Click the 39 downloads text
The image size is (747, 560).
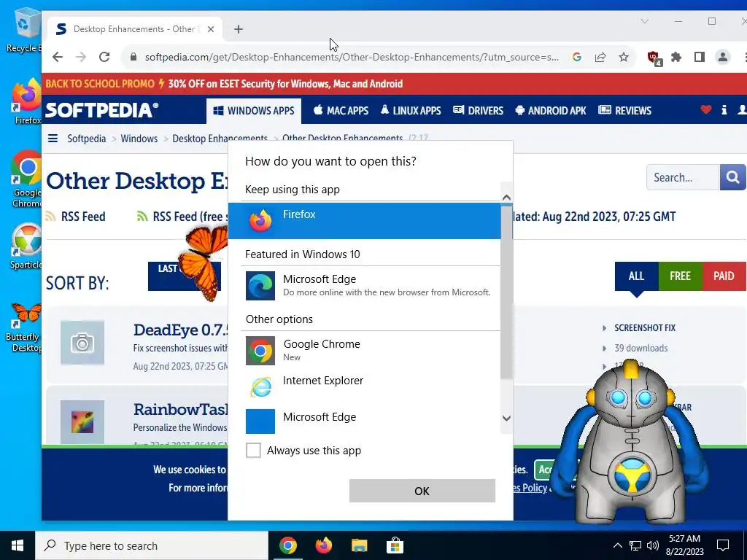(640, 348)
